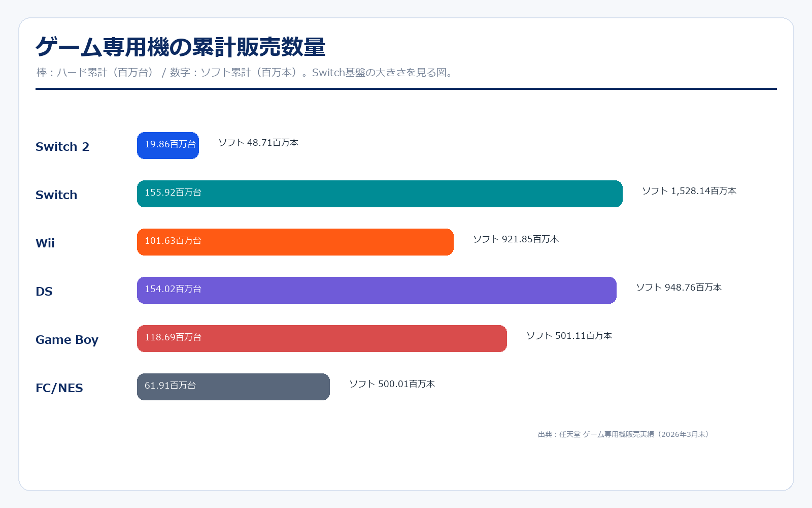The height and width of the screenshot is (508, 812).
Task: Select the FC/NES row label
Action: (x=59, y=388)
